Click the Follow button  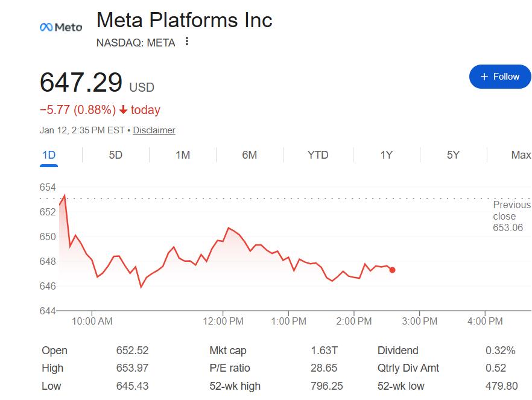(x=499, y=77)
